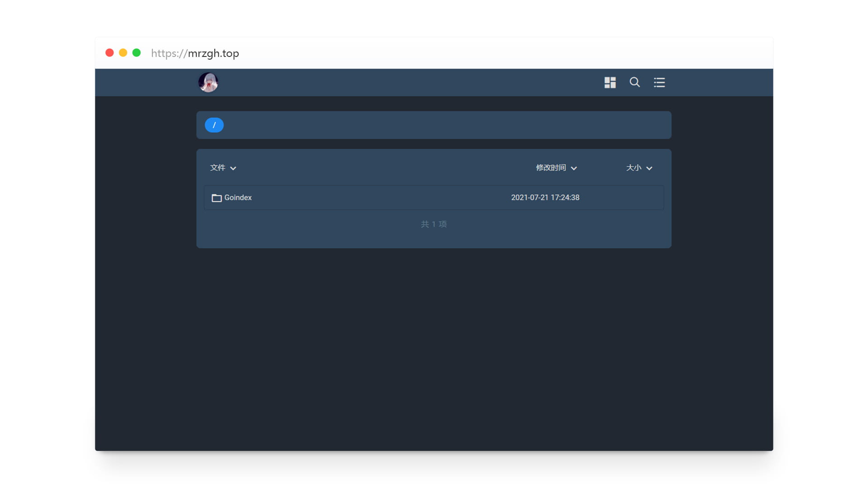Image resolution: width=868 pixels, height=488 pixels.
Task: Open the search icon in the header
Action: pos(635,82)
